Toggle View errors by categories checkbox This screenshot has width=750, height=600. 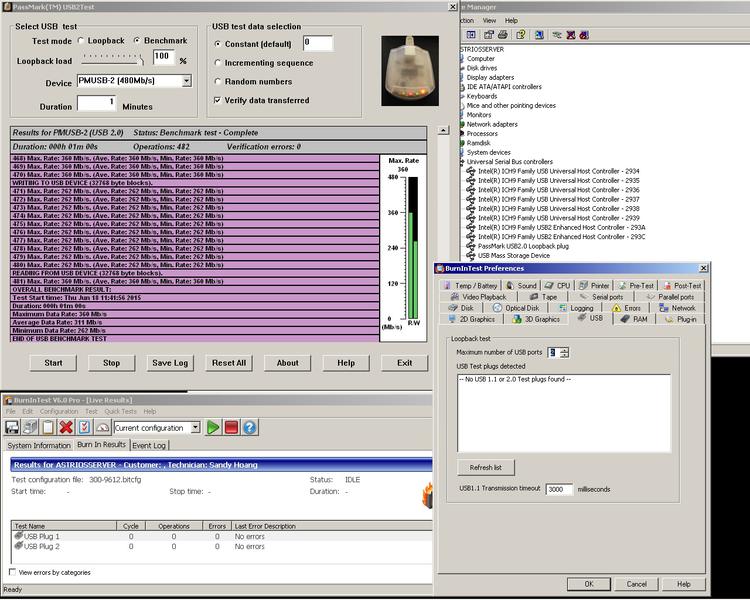click(x=12, y=572)
